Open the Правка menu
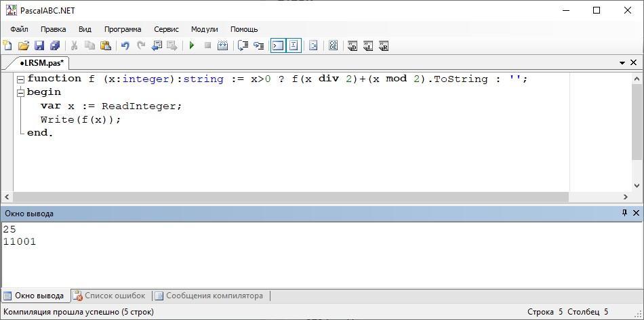Screen dimensions: 644x320 click(x=53, y=29)
